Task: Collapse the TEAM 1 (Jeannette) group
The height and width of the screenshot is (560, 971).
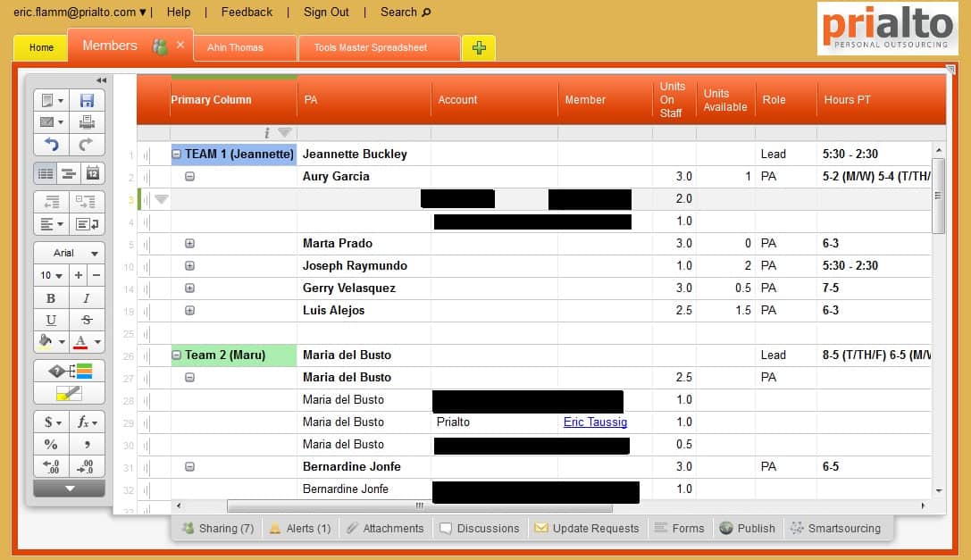Action: point(177,154)
